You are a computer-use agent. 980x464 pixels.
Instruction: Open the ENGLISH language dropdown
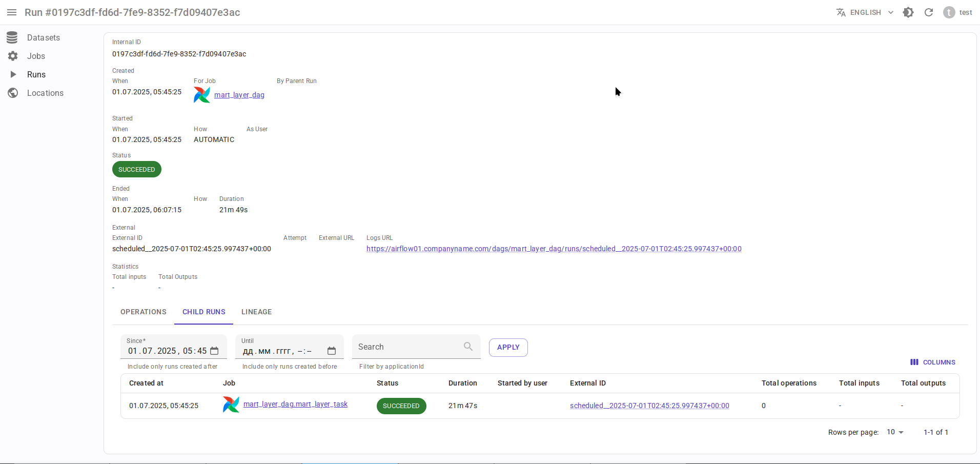865,12
